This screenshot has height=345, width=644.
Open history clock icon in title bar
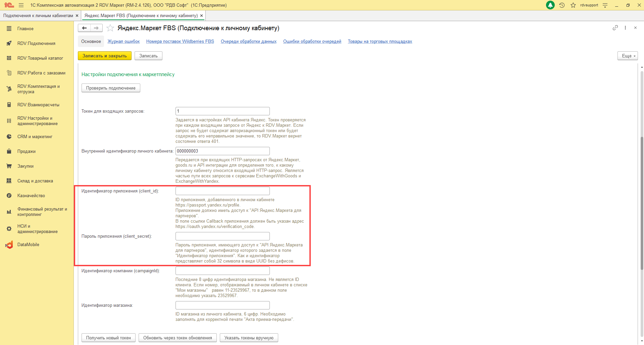coord(562,5)
